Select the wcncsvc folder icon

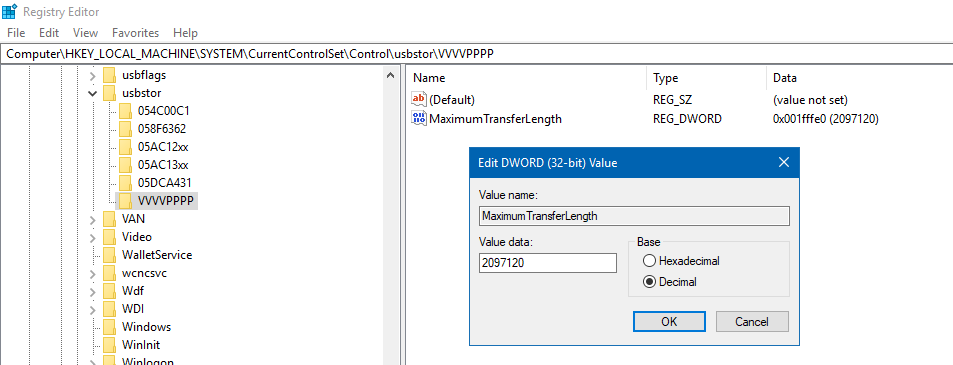[109, 273]
